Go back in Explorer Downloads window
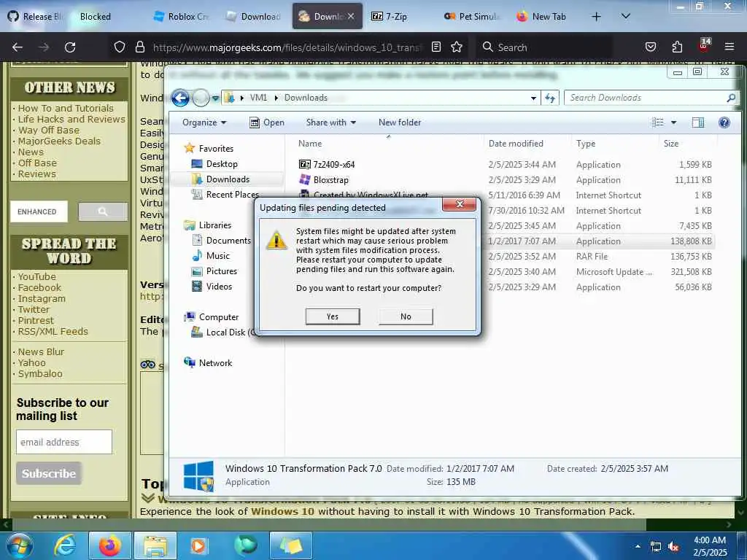The width and height of the screenshot is (747, 560). (180, 98)
